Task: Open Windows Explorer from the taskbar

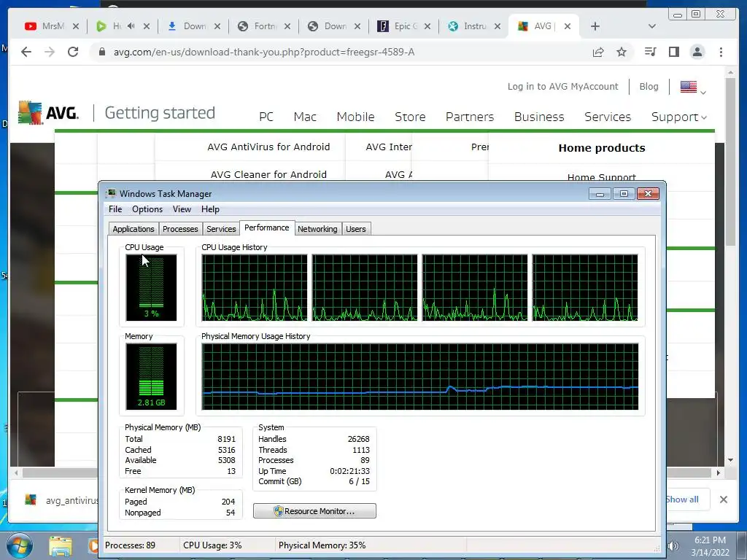Action: click(61, 546)
